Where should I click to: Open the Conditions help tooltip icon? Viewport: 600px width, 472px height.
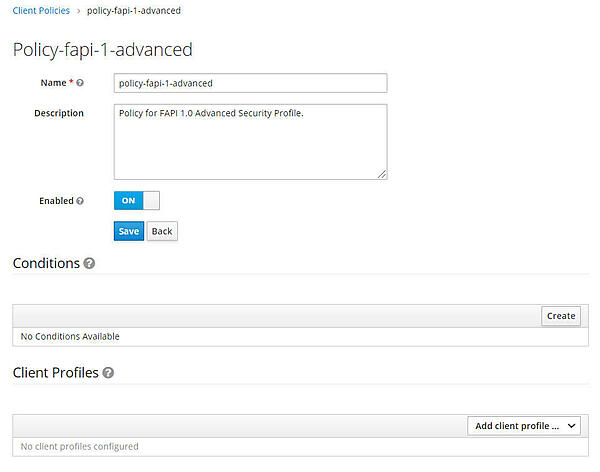90,264
